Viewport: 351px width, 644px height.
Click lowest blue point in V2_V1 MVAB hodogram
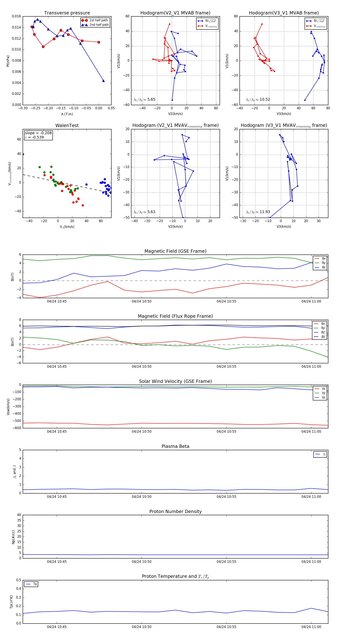point(172,100)
